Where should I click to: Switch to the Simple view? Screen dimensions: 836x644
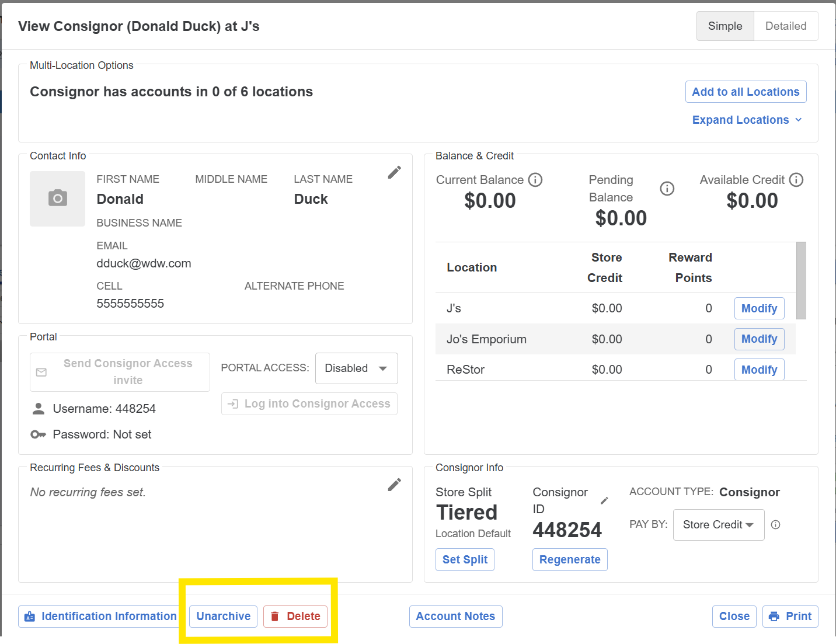[725, 26]
